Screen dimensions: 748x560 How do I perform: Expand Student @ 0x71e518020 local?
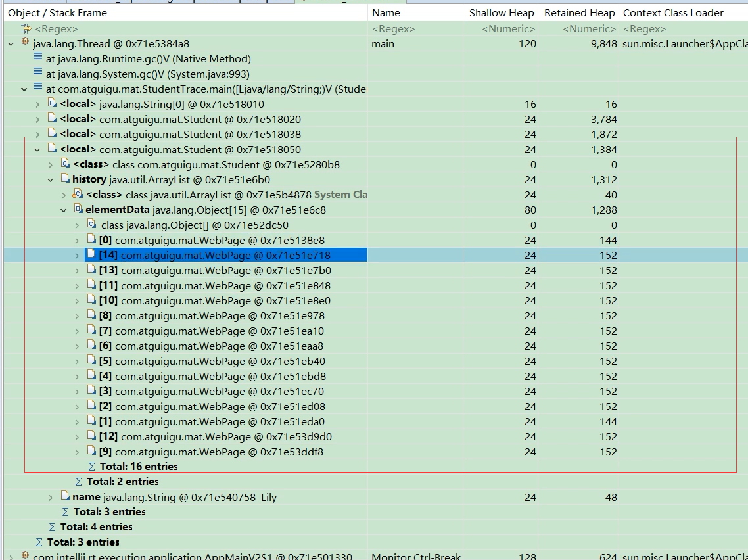pos(37,120)
